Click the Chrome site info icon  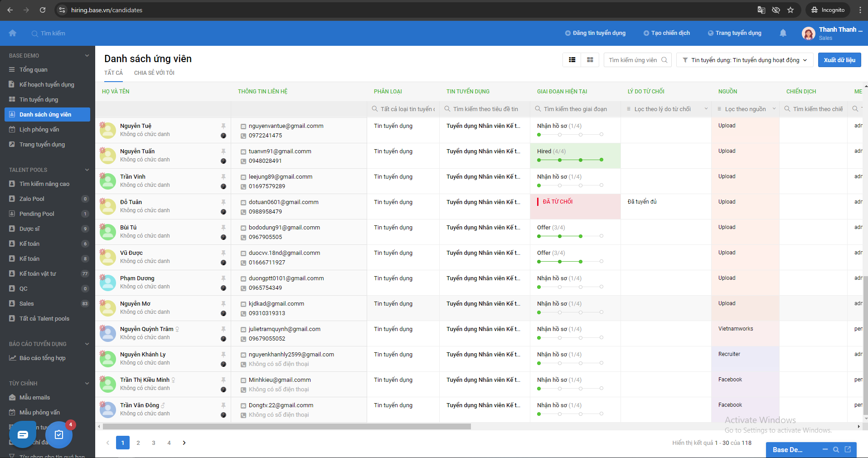point(62,10)
